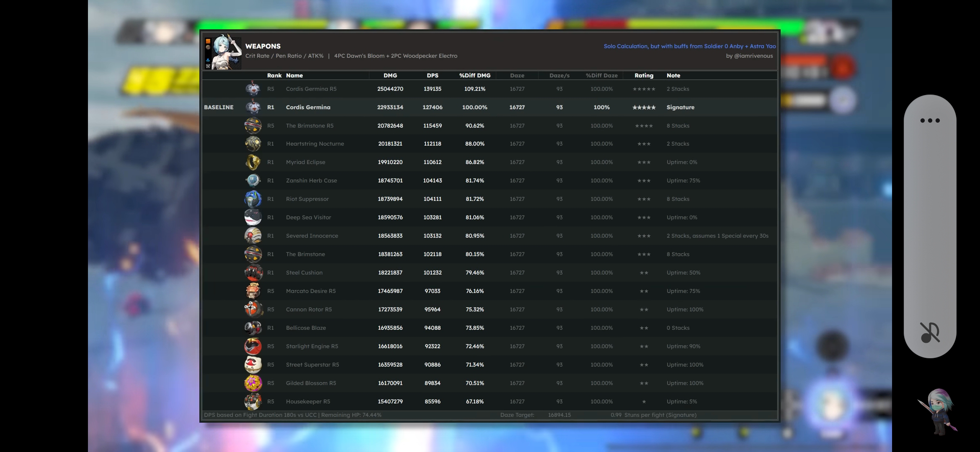The image size is (980, 452).
Task: Click the DMG column header
Action: tap(390, 75)
